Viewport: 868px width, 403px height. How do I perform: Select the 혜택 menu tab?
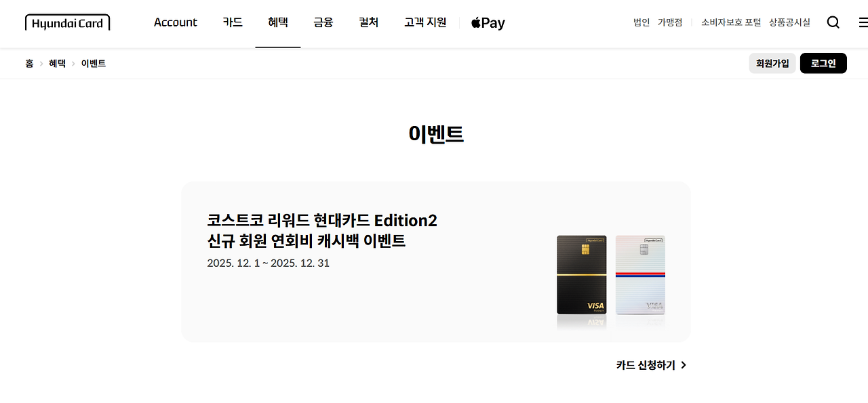[278, 22]
